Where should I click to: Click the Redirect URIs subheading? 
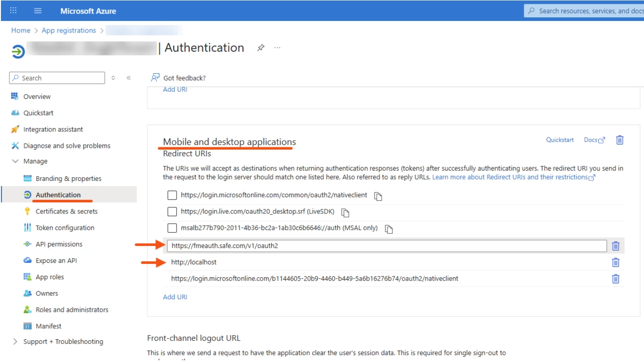[x=187, y=153]
